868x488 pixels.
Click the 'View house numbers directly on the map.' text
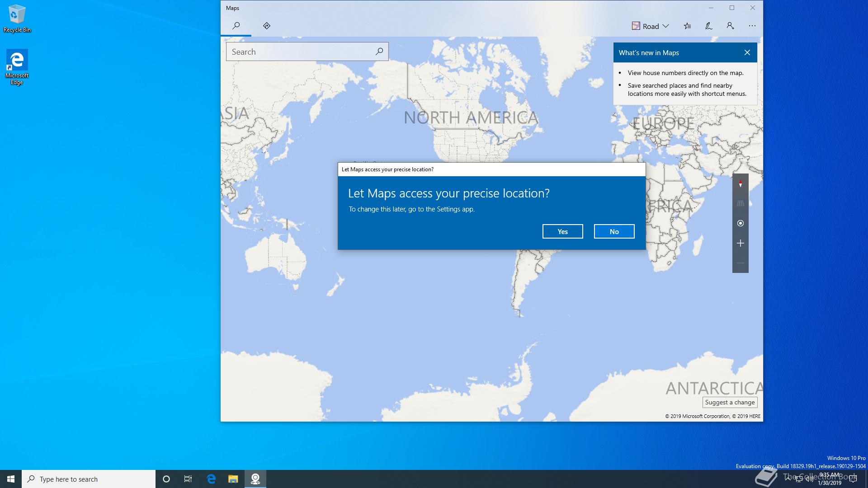point(685,73)
